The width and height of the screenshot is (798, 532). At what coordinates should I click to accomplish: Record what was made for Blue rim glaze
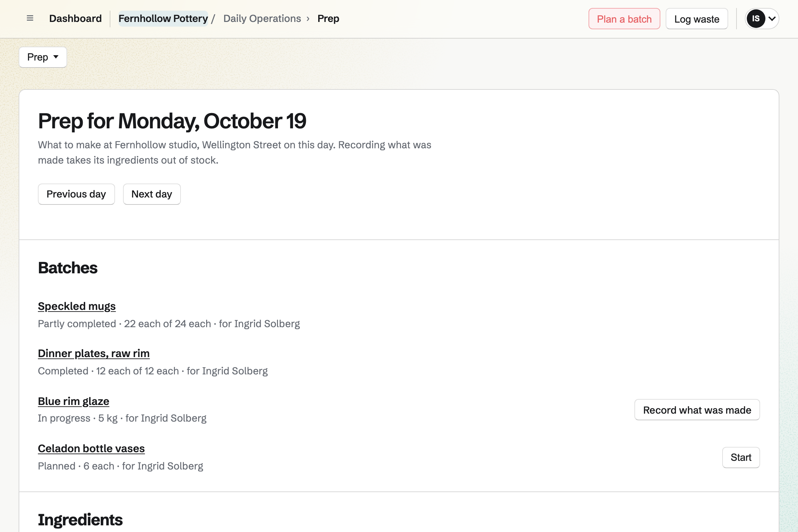pyautogui.click(x=697, y=410)
